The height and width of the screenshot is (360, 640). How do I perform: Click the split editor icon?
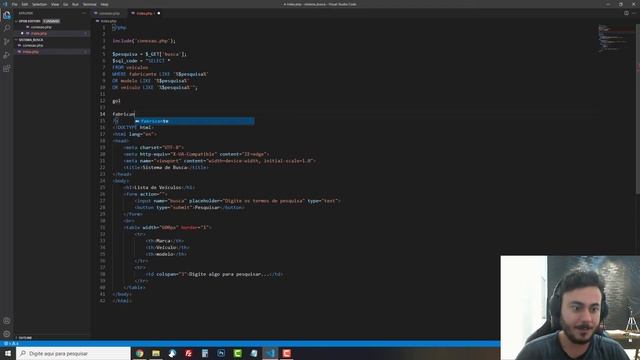(x=626, y=13)
